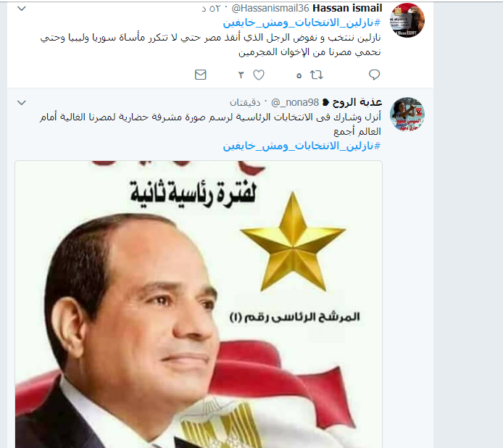The image size is (503, 448).
Task: Like Hassan ismail's tweet with heart icon
Action: point(259,75)
